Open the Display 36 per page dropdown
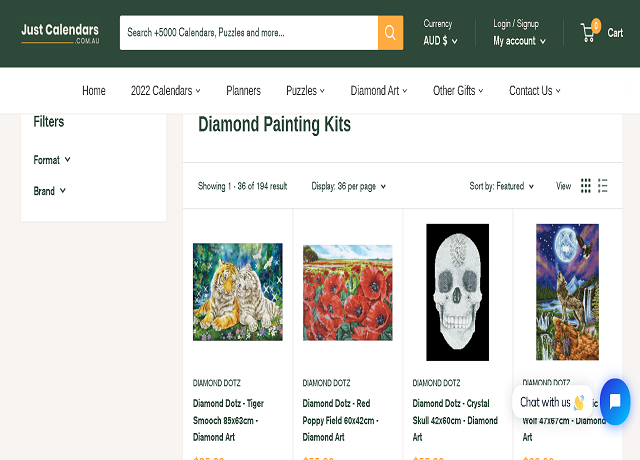This screenshot has width=640, height=460. [348, 186]
